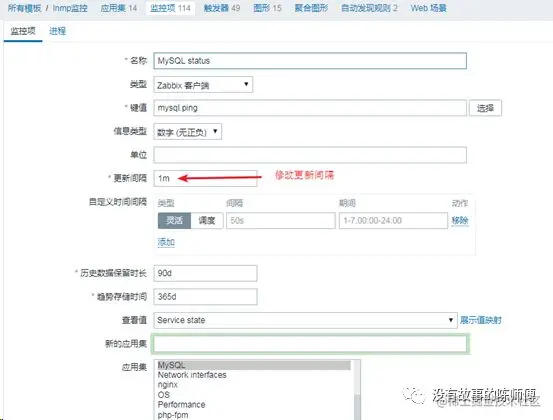Click the 新的应用集 input field

pos(310,343)
